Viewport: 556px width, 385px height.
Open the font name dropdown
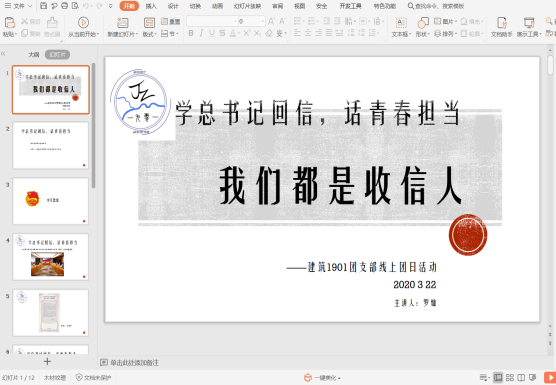pyautogui.click(x=235, y=22)
